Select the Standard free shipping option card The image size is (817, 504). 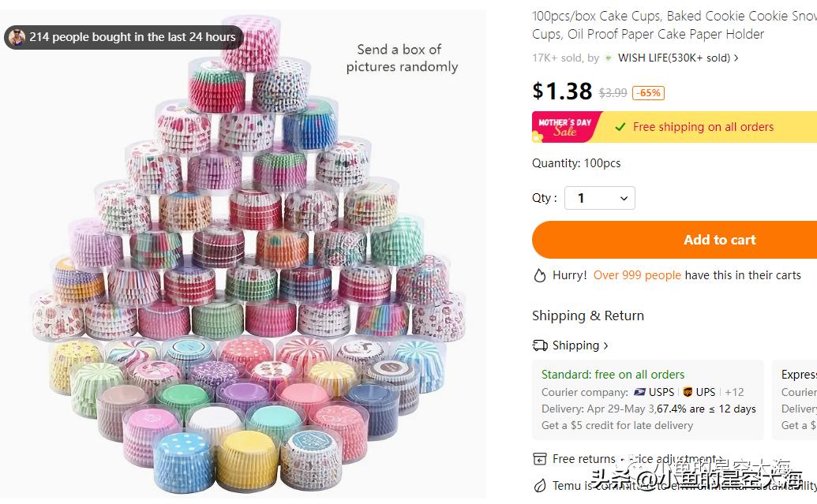pos(647,400)
